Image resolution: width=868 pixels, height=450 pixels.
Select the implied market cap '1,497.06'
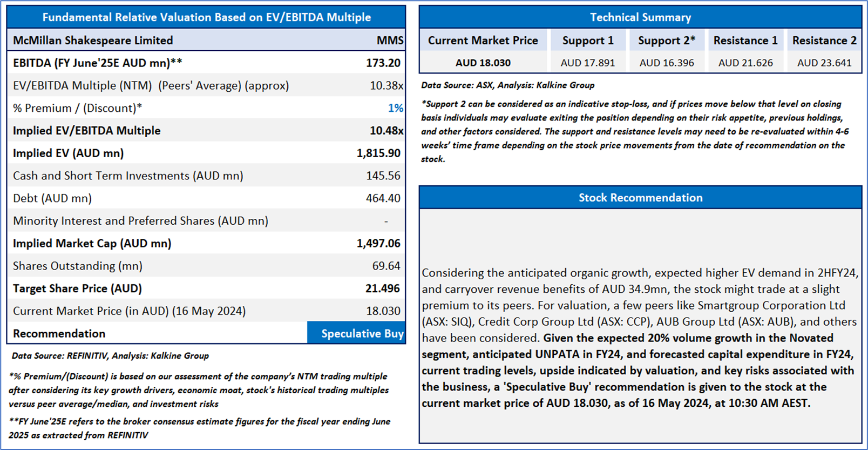pyautogui.click(x=378, y=243)
